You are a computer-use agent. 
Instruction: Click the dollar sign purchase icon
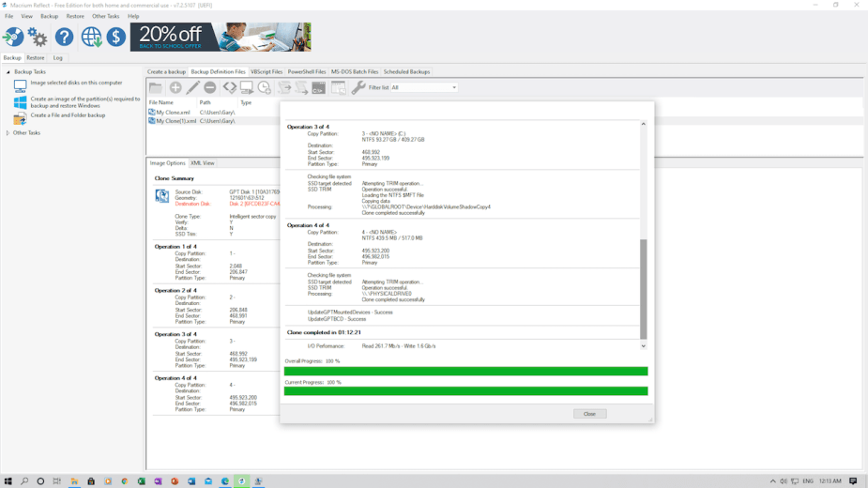point(115,37)
